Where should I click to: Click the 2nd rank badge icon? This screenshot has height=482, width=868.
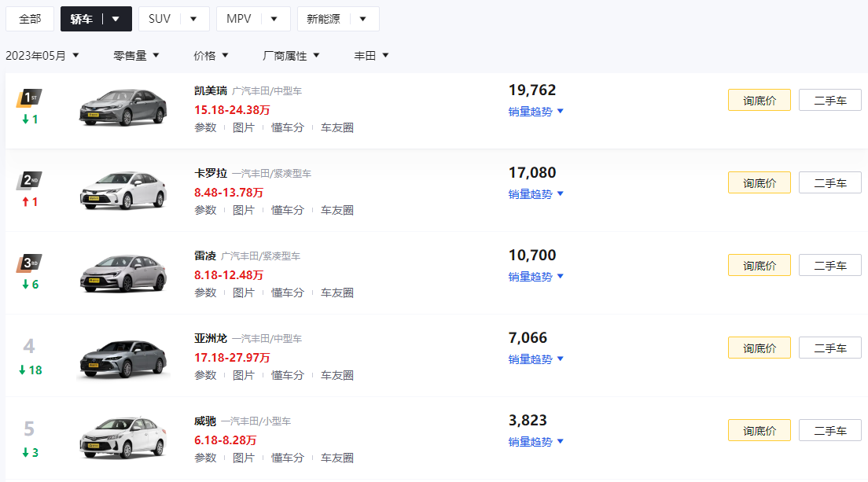pos(29,180)
